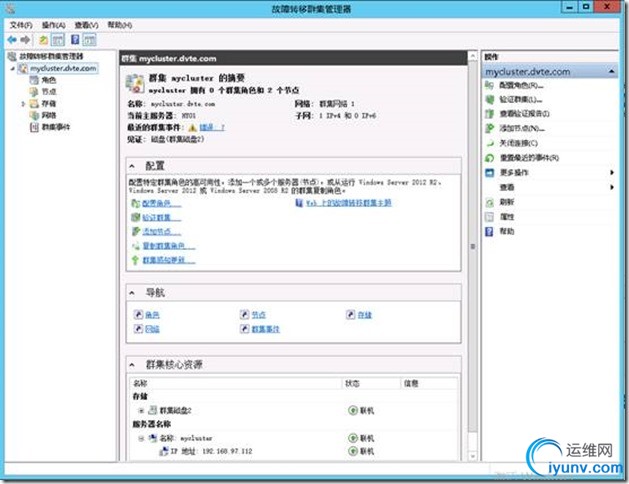
Task: Click the 配置角色 link in the center pane
Action: pos(162,204)
